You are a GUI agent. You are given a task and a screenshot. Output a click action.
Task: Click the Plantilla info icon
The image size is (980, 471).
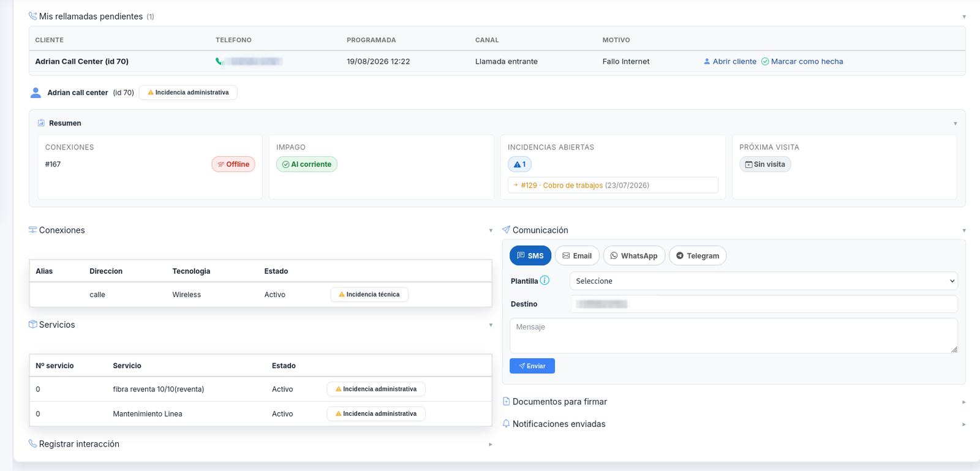point(545,281)
